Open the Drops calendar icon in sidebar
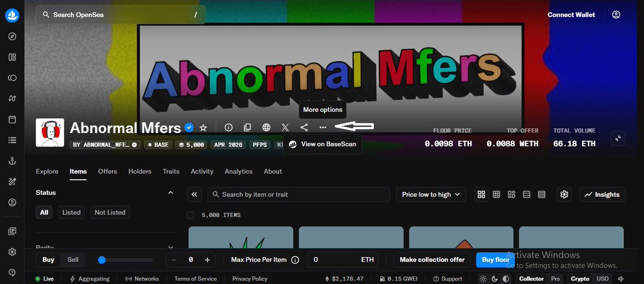 pos(12,119)
